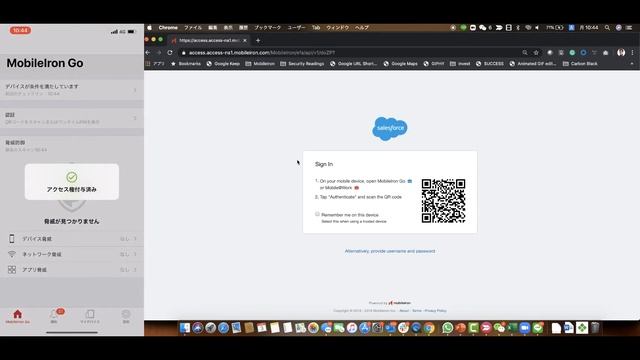Close the access.access-na1 tab
640x360 pixels.
[244, 40]
